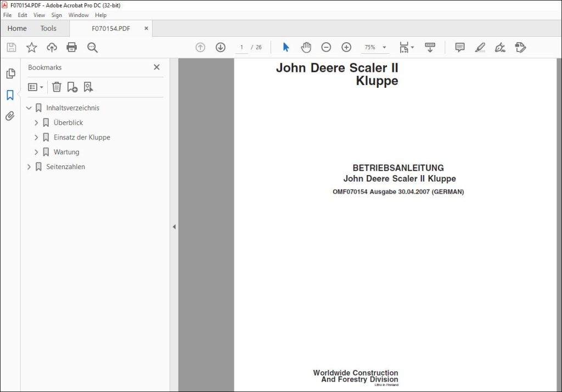
Task: Open the attachments paperclip panel
Action: pyautogui.click(x=10, y=116)
